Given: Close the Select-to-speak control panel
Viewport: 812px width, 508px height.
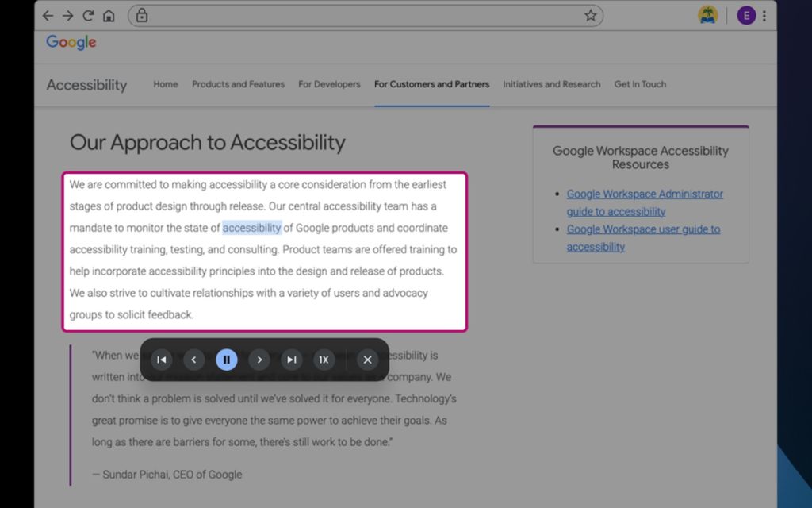Looking at the screenshot, I should tap(367, 360).
